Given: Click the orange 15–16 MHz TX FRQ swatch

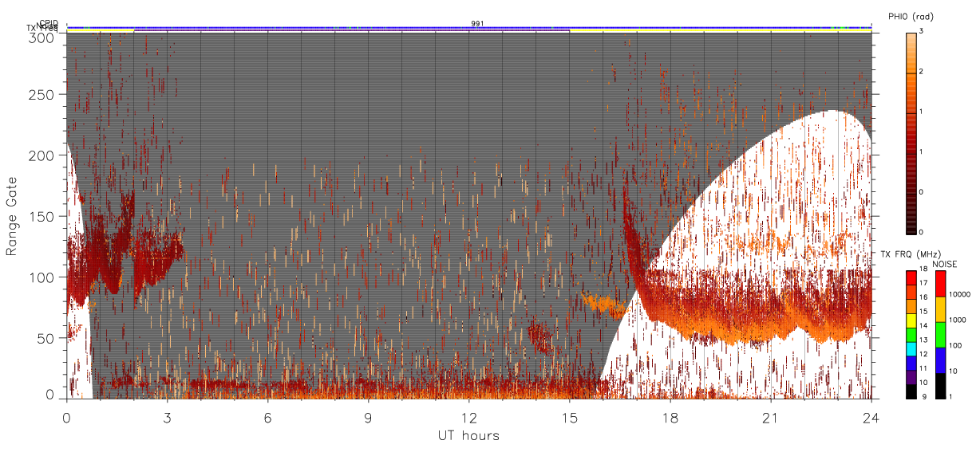Looking at the screenshot, I should 910,306.
